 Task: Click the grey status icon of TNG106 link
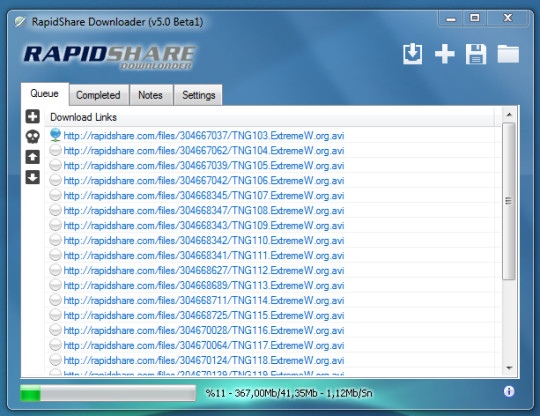(55, 180)
